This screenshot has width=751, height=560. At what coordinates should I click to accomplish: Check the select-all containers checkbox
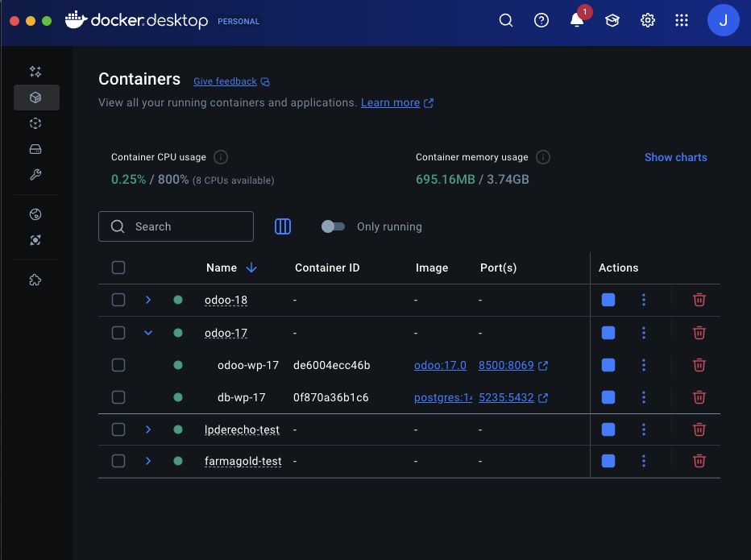click(x=118, y=267)
